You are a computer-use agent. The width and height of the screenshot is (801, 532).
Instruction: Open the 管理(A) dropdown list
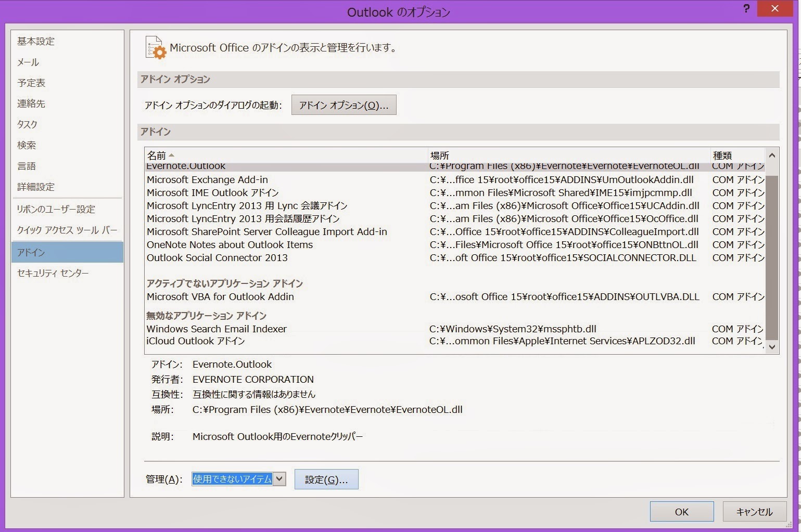pyautogui.click(x=280, y=479)
